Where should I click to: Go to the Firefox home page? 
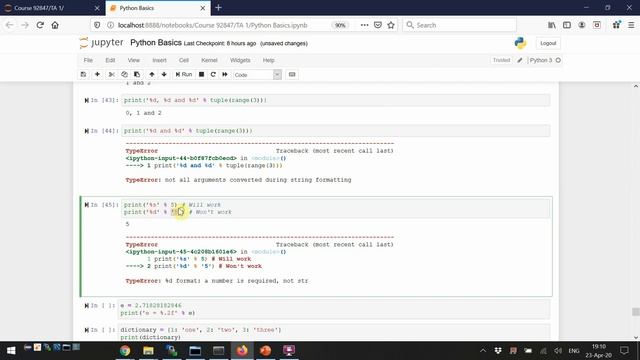55,25
